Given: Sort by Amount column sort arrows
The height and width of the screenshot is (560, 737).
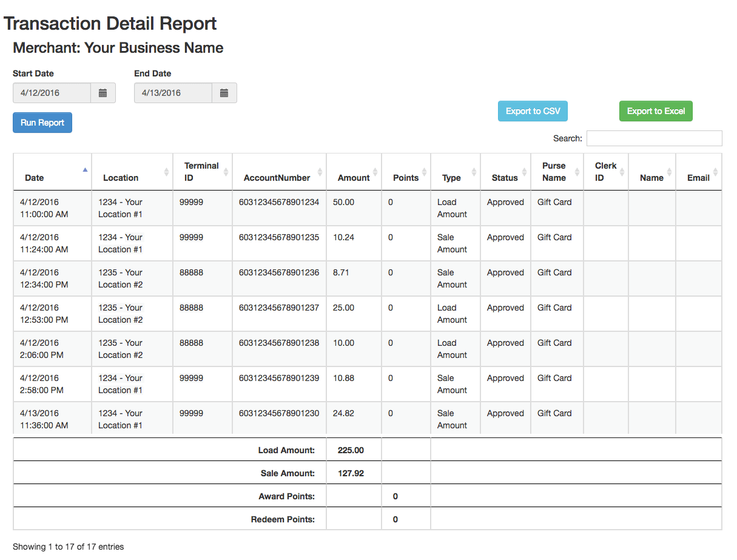Looking at the screenshot, I should pos(375,172).
